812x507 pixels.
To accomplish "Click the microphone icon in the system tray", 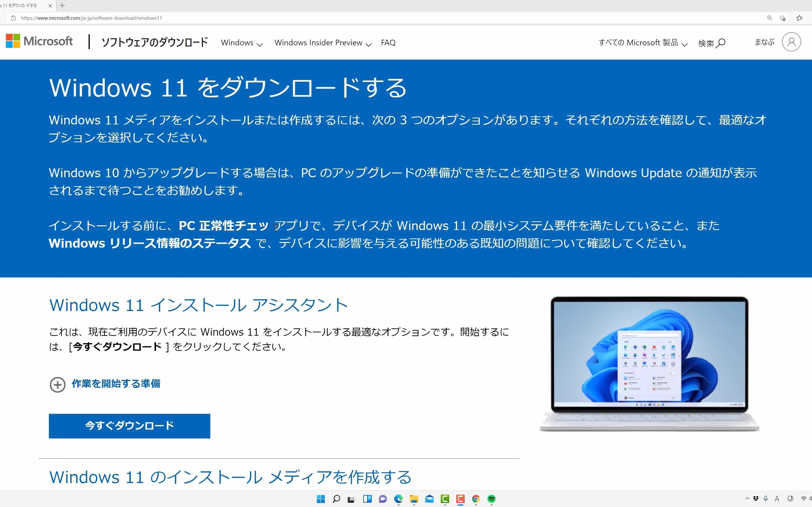I will (766, 499).
